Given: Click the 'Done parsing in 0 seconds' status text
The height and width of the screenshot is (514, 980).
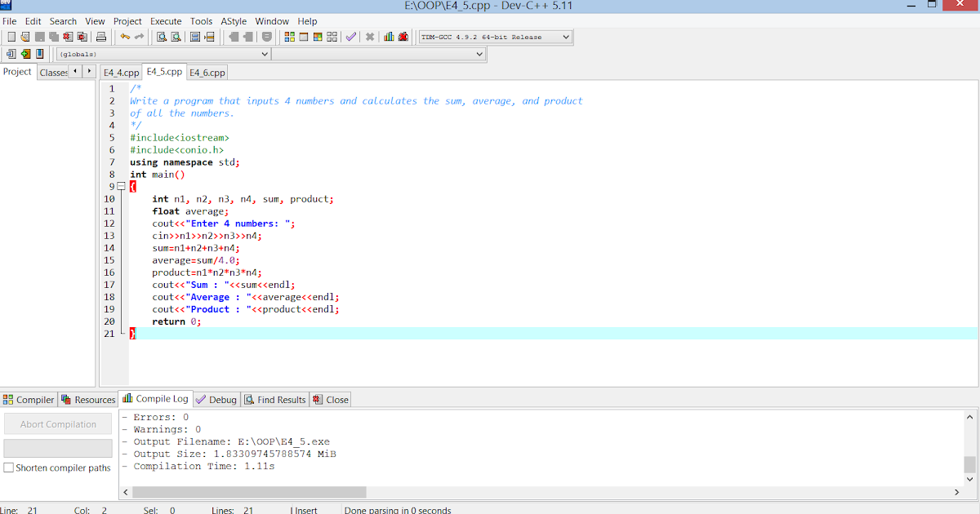Looking at the screenshot, I should click(398, 511).
